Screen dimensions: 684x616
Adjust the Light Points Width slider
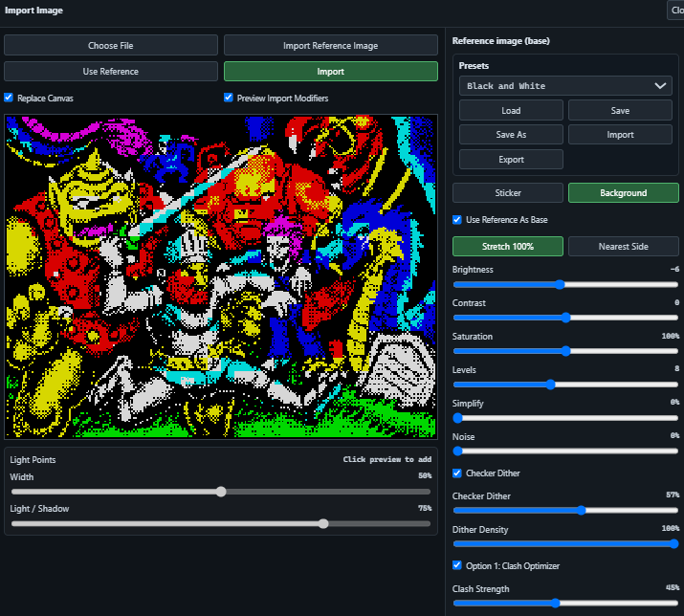click(x=221, y=492)
